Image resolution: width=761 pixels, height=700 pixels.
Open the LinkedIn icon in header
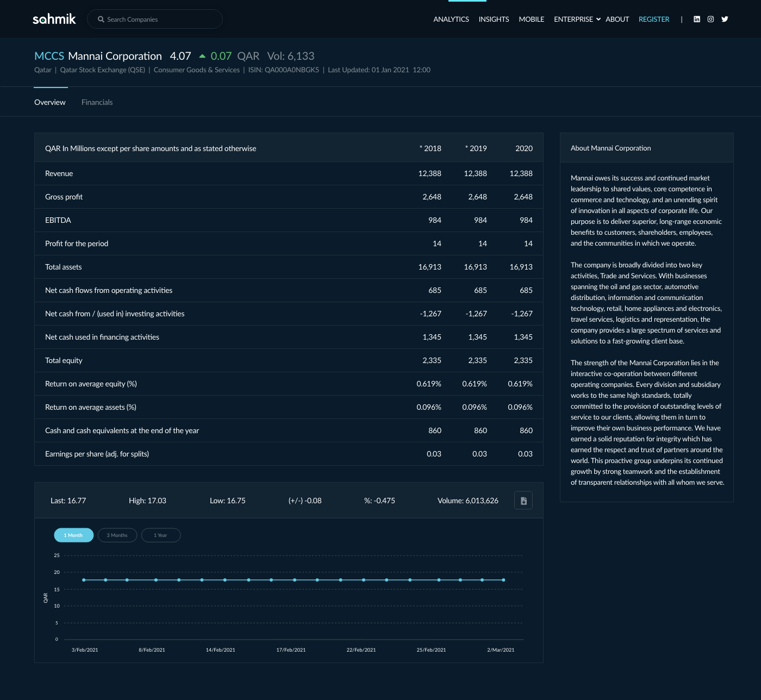click(697, 19)
